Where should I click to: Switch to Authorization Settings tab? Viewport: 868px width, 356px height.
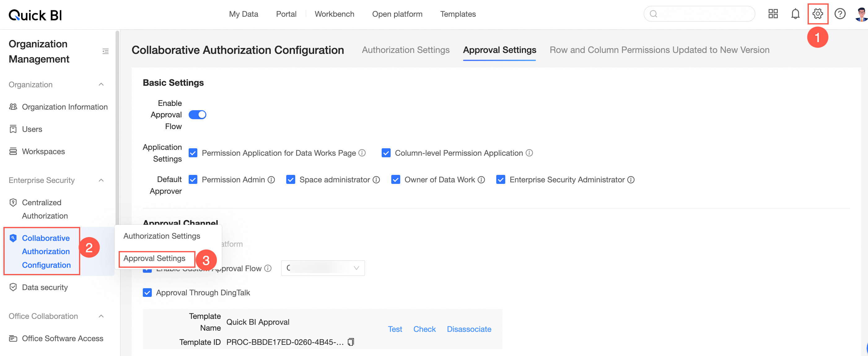point(406,50)
